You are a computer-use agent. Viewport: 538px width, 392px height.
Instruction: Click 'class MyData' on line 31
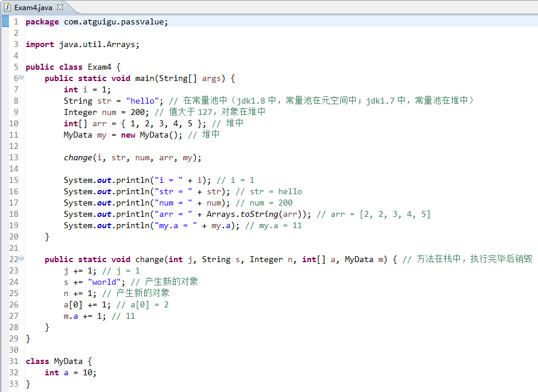click(54, 361)
